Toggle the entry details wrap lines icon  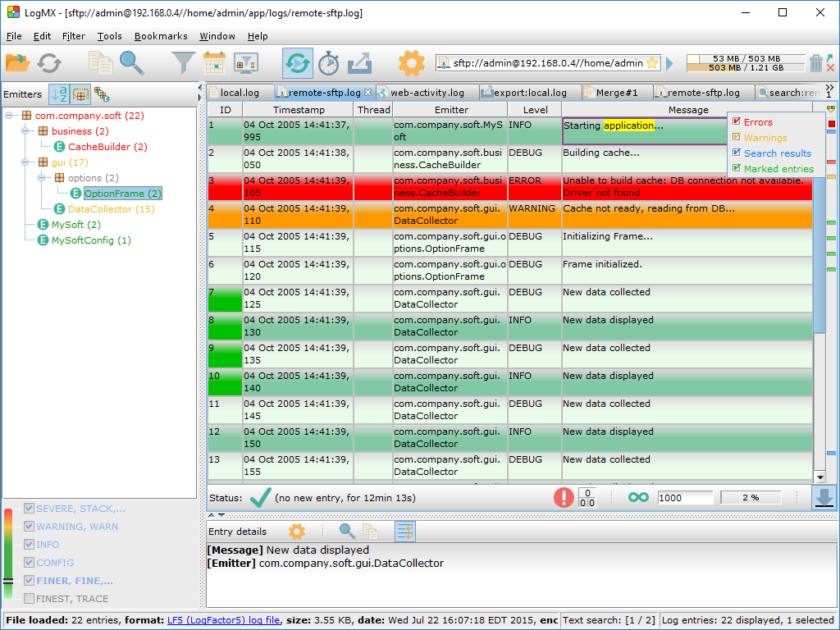click(x=405, y=532)
